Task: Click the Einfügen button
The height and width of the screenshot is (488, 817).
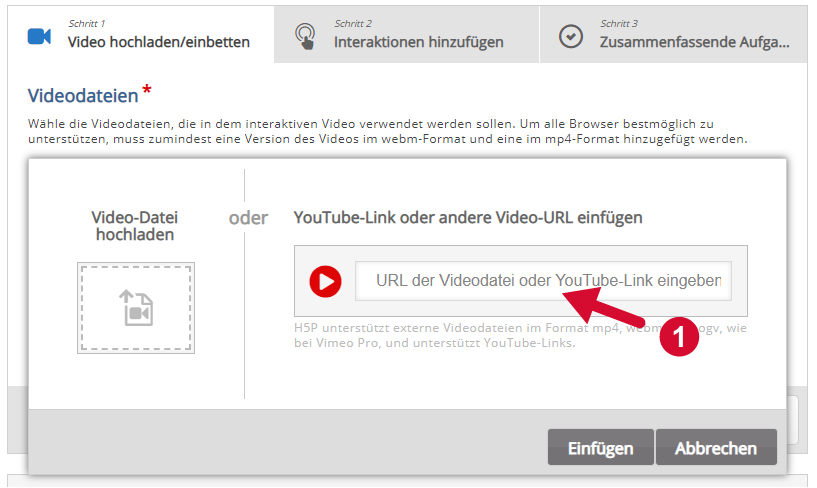Action: [x=600, y=447]
